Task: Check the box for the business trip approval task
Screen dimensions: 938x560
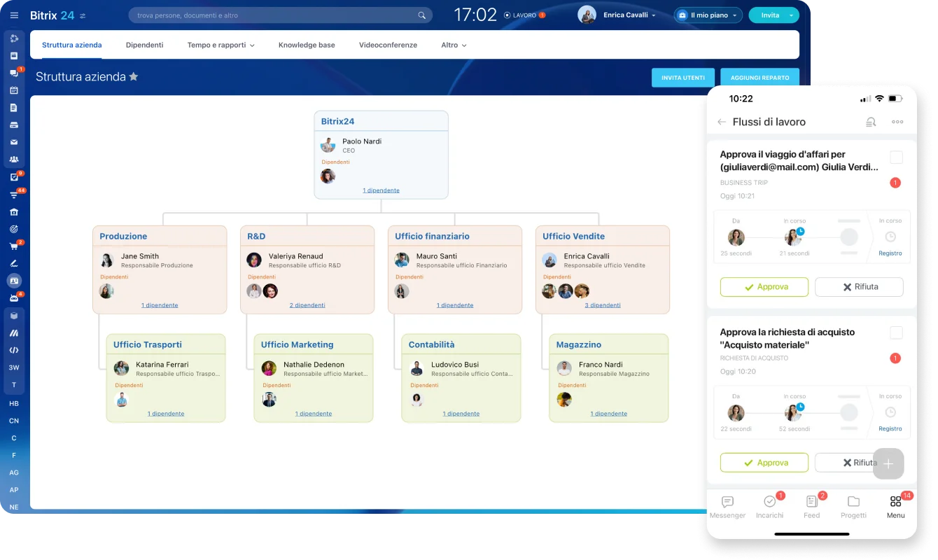Action: coord(896,157)
